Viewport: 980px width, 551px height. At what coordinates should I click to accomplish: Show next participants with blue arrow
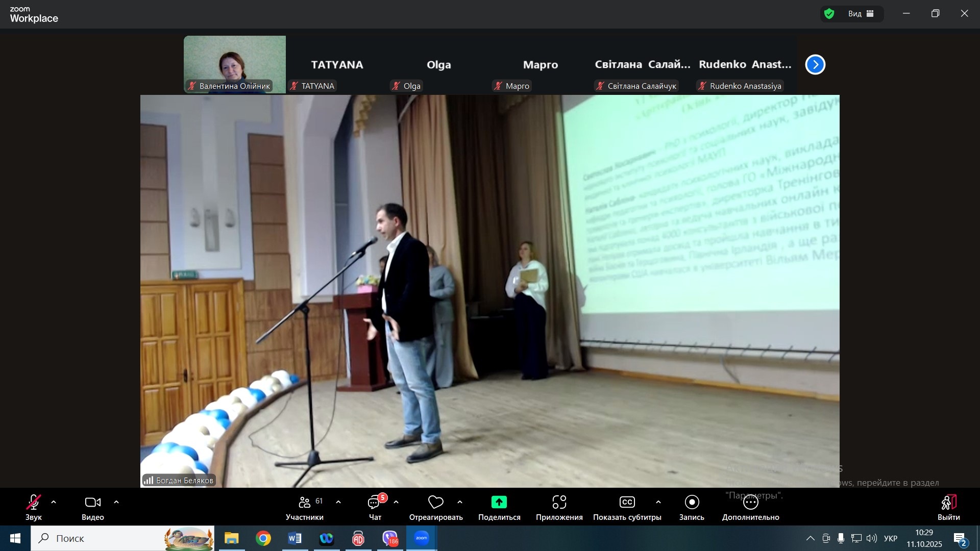point(815,65)
